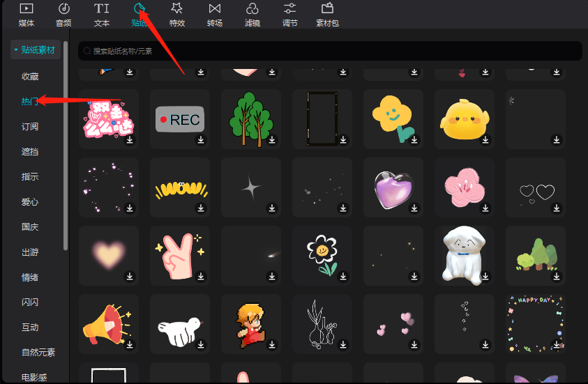This screenshot has width=588, height=384.
Task: Collapse the 贴纸素材 category expander
Action: pos(16,50)
